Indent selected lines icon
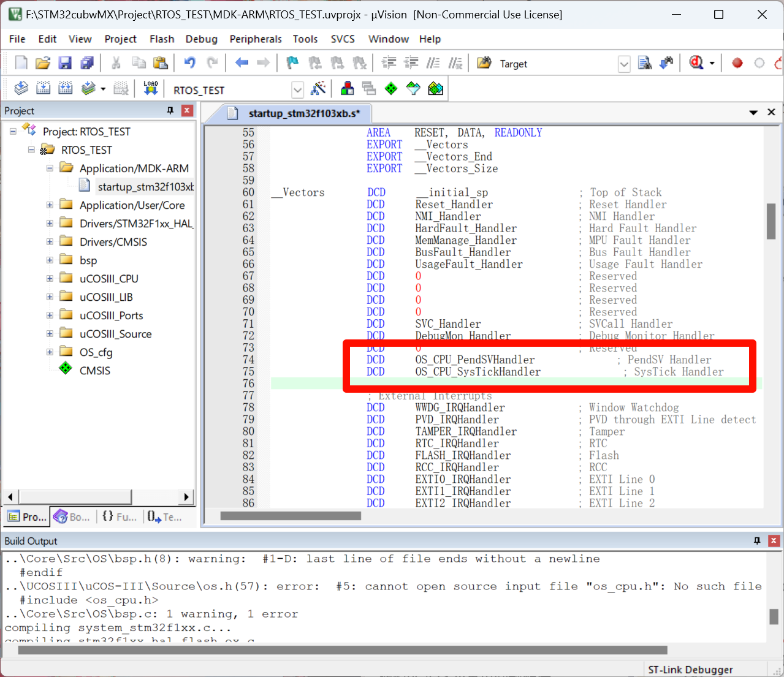Image resolution: width=784 pixels, height=677 pixels. (x=389, y=63)
